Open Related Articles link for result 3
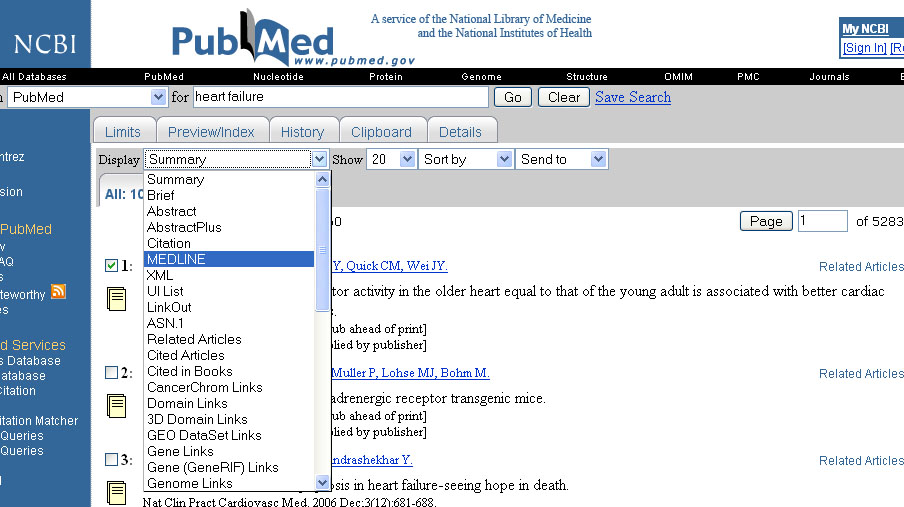Image resolution: width=904 pixels, height=507 pixels. [861, 461]
